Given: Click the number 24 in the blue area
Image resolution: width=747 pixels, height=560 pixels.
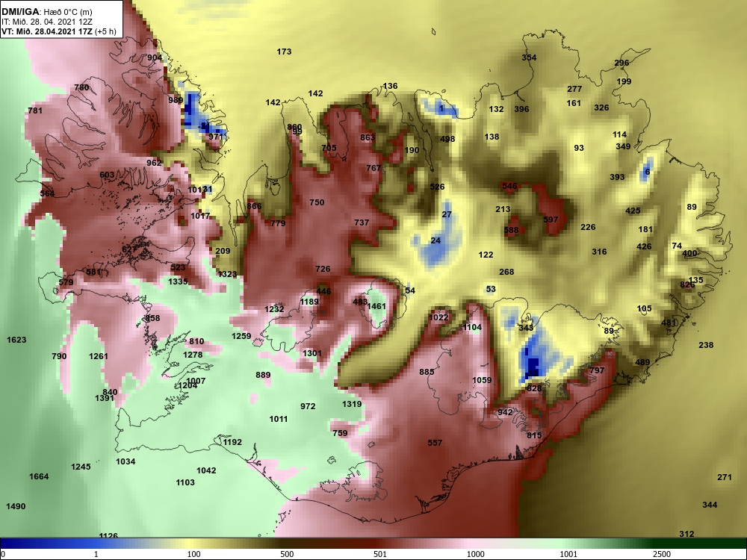Looking at the screenshot, I should coord(436,240).
